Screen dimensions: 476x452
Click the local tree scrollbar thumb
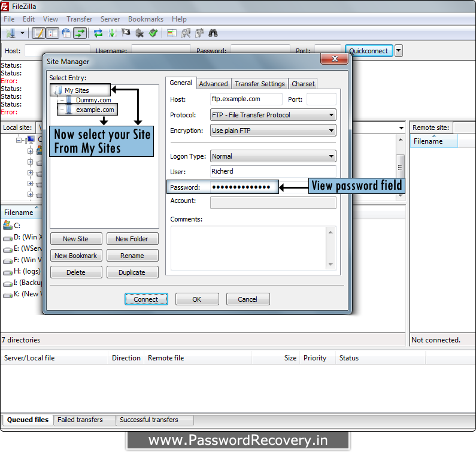tap(401, 166)
